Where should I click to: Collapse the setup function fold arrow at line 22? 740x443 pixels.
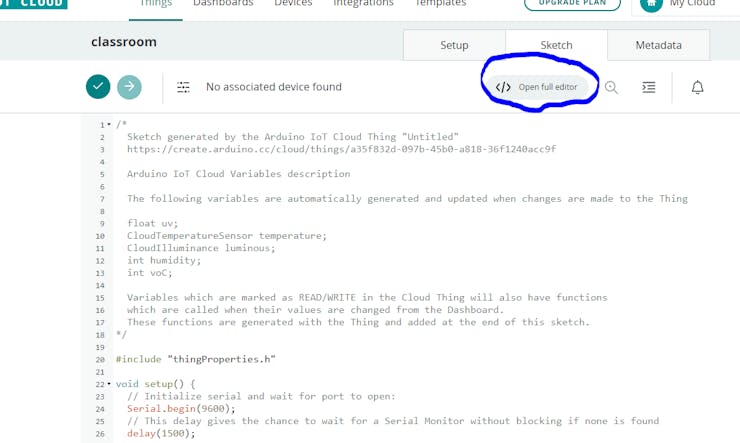click(x=109, y=384)
